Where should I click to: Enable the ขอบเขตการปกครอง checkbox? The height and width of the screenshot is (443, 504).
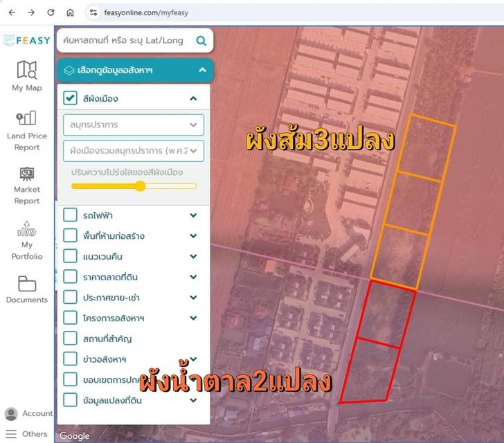point(70,379)
